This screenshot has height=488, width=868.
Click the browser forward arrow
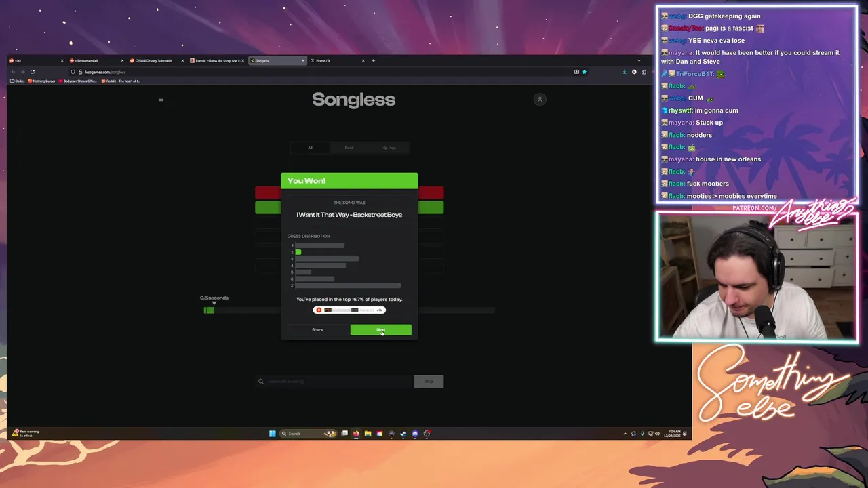pos(22,72)
